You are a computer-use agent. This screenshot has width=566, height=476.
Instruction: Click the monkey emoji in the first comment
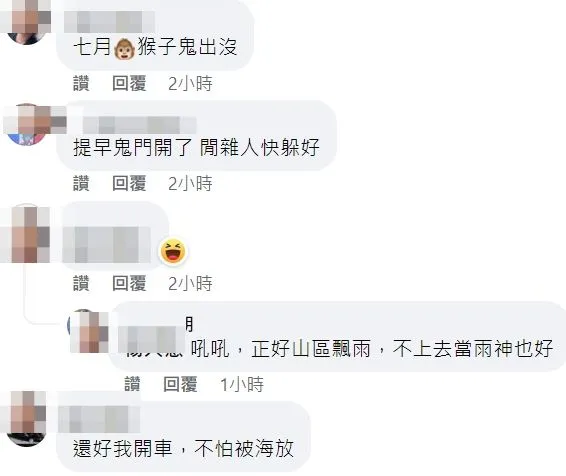(x=124, y=48)
